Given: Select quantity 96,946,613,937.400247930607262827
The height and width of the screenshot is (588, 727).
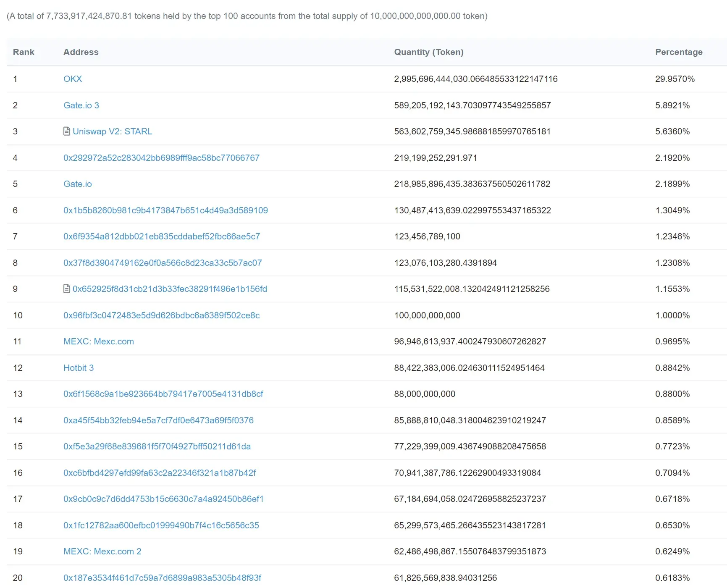Looking at the screenshot, I should [470, 341].
